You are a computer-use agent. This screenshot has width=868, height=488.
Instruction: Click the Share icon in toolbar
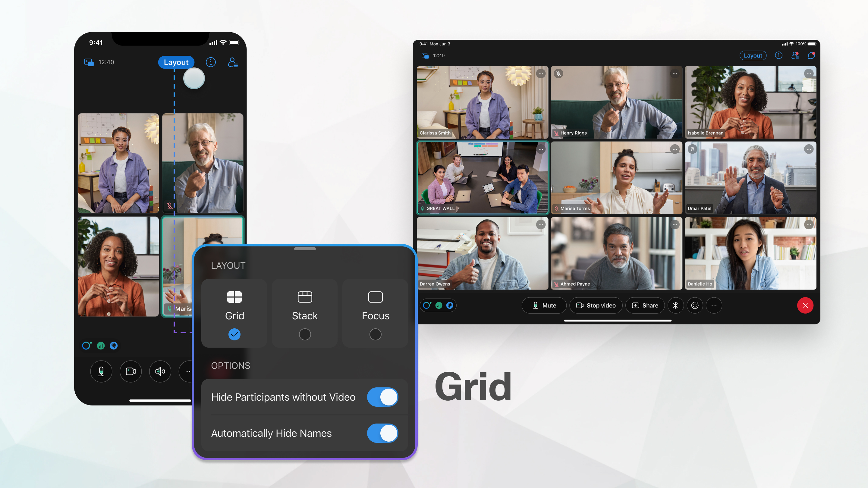pos(646,305)
